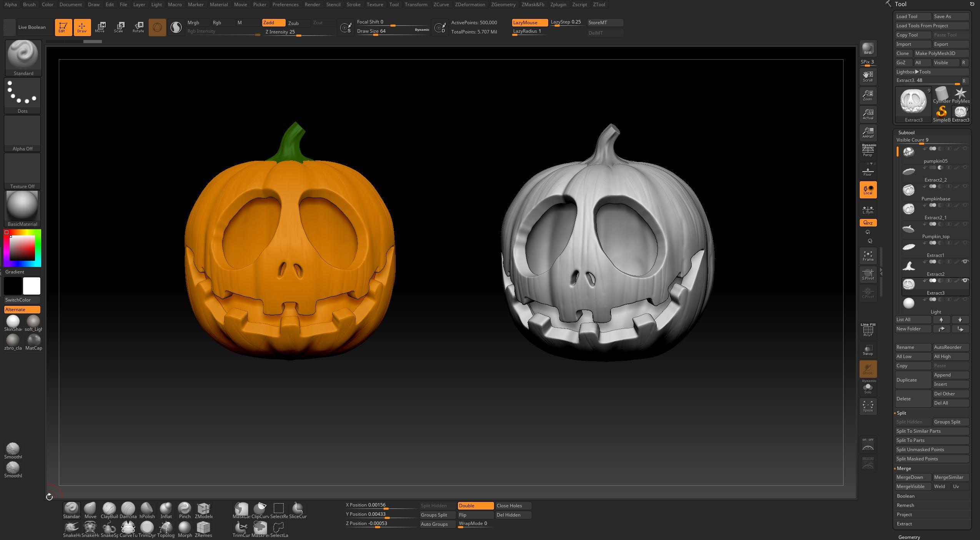Image resolution: width=980 pixels, height=540 pixels.
Task: Click the Frame view icon
Action: click(868, 256)
